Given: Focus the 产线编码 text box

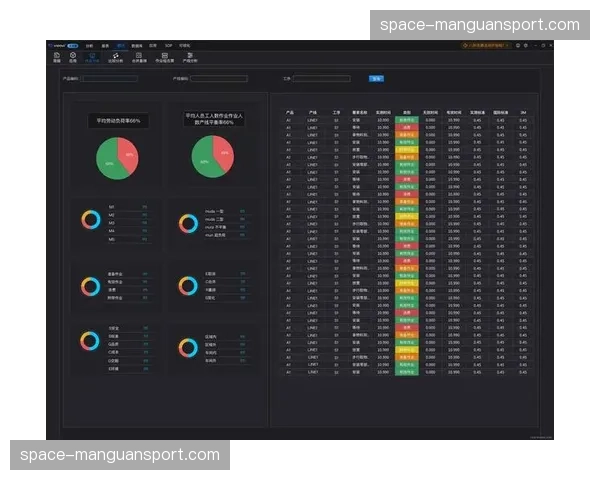Looking at the screenshot, I should [x=218, y=78].
